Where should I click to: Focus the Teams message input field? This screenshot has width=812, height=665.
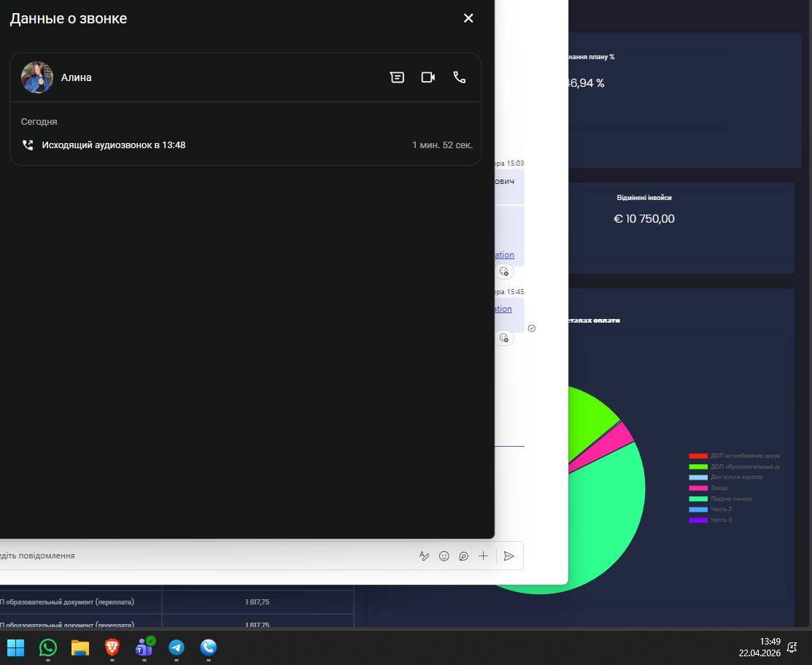point(207,556)
